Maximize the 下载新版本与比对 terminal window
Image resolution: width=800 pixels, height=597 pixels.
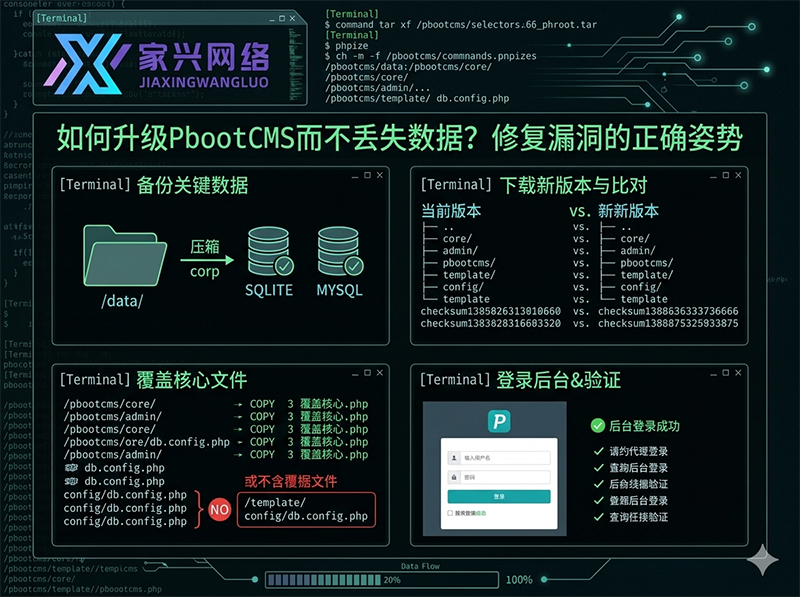tap(726, 175)
